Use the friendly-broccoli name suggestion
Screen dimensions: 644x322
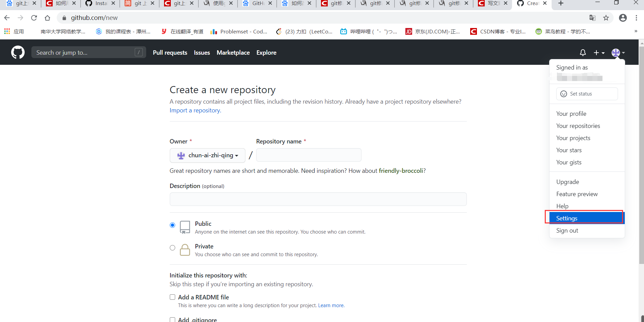401,171
